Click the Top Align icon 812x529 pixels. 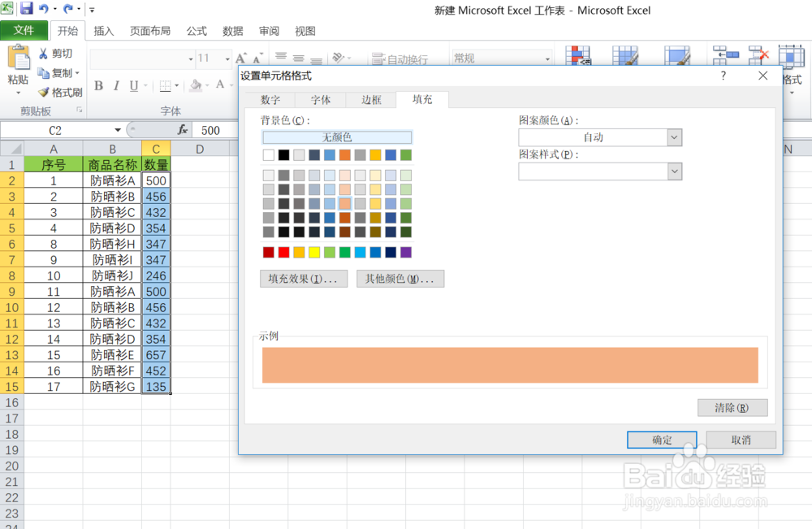pyautogui.click(x=281, y=56)
